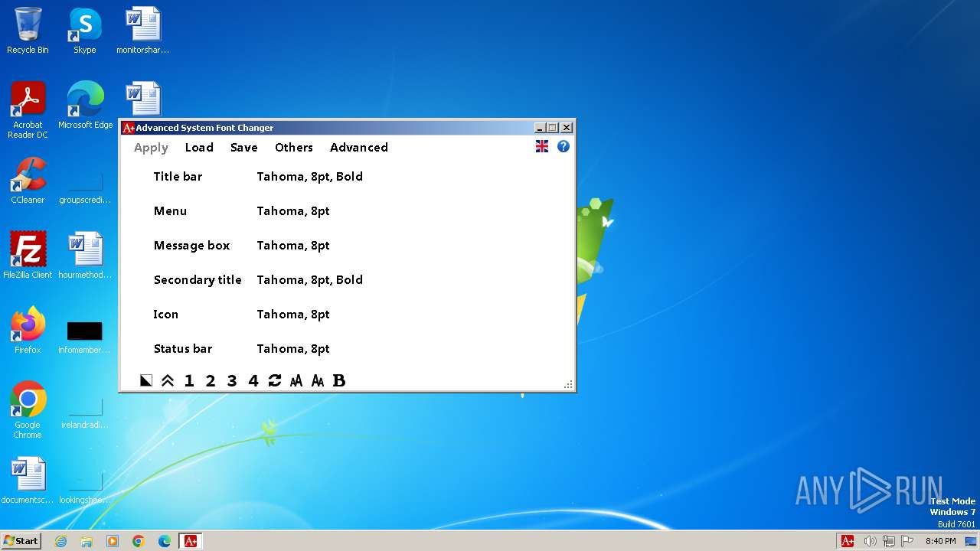Open the Save menu
Screen dimensions: 980x551
coord(244,148)
